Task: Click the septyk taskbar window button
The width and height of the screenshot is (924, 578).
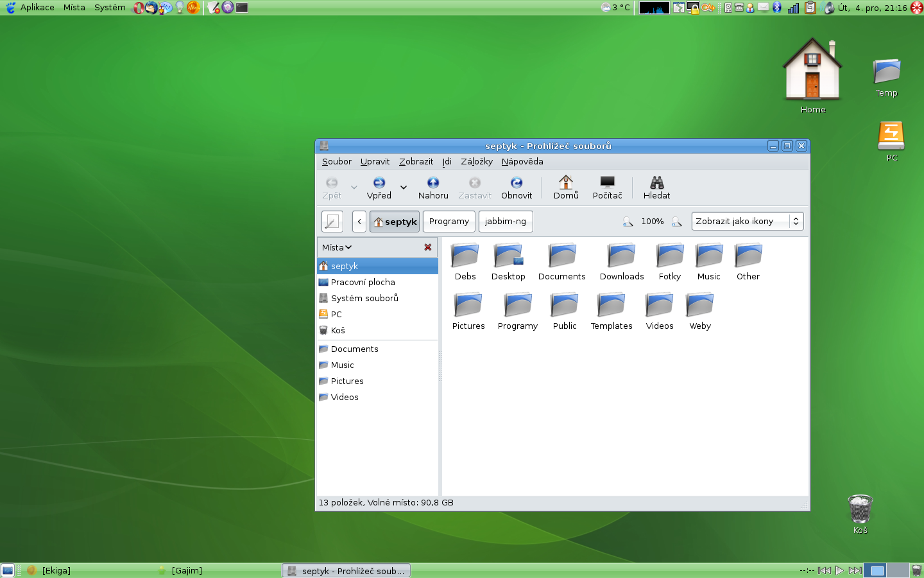Action: [x=346, y=570]
